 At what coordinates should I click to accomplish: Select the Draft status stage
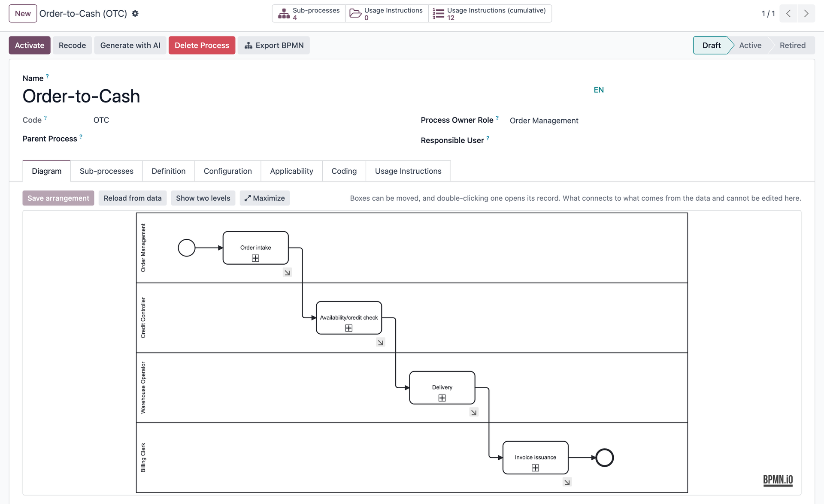coord(711,45)
